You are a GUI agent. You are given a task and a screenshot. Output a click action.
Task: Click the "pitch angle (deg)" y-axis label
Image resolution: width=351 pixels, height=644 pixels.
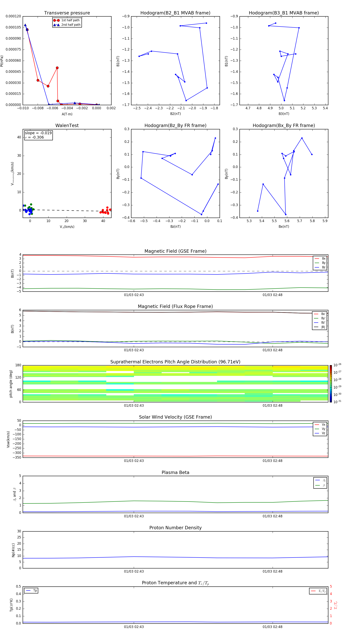(x=11, y=384)
